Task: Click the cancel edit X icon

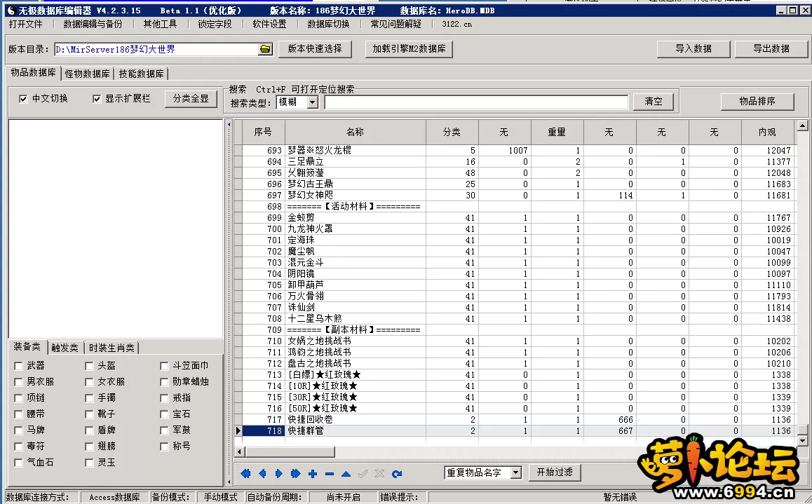Action: click(379, 473)
